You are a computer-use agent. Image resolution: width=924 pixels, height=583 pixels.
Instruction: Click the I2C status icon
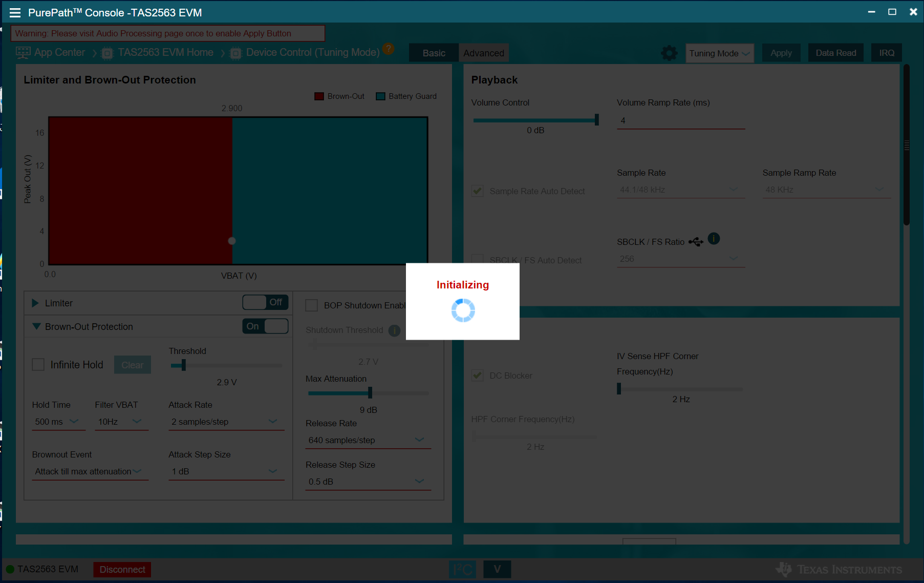(462, 569)
